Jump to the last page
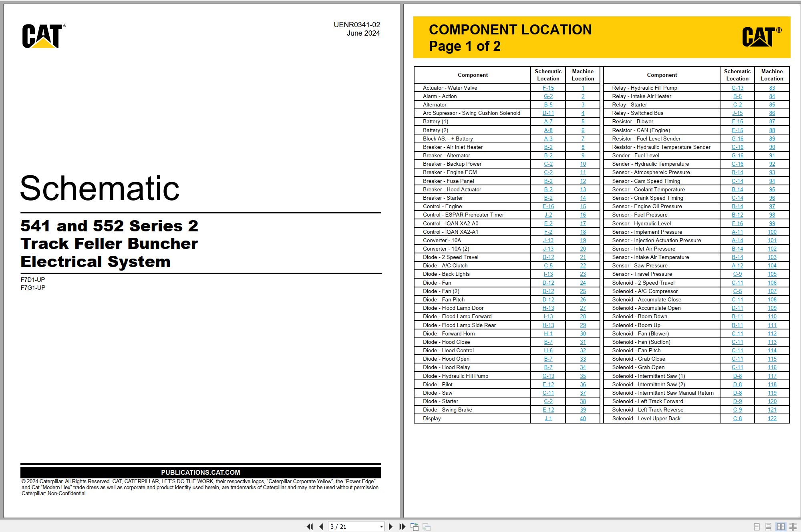This screenshot has height=532, width=801. pyautogui.click(x=403, y=527)
